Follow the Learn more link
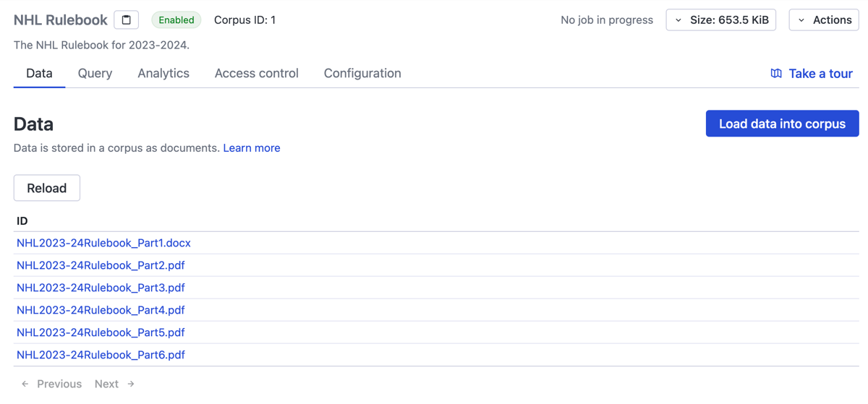The image size is (868, 404). coord(252,148)
